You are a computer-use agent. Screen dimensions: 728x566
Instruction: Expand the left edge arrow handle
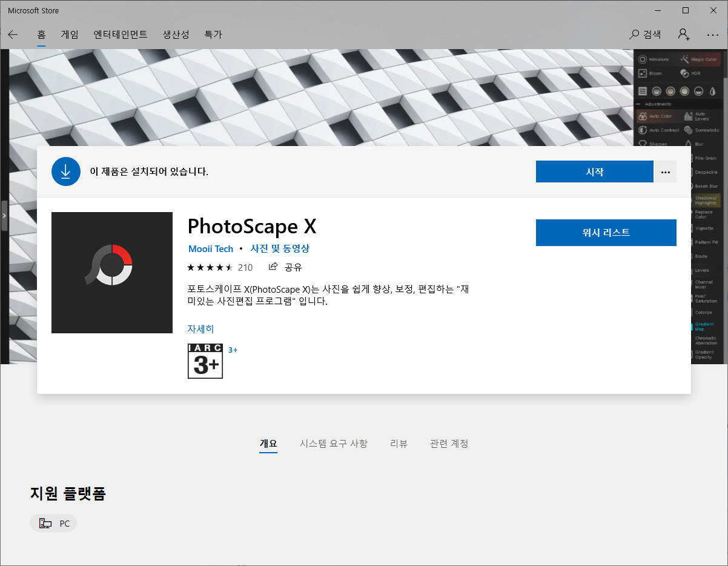pos(4,215)
